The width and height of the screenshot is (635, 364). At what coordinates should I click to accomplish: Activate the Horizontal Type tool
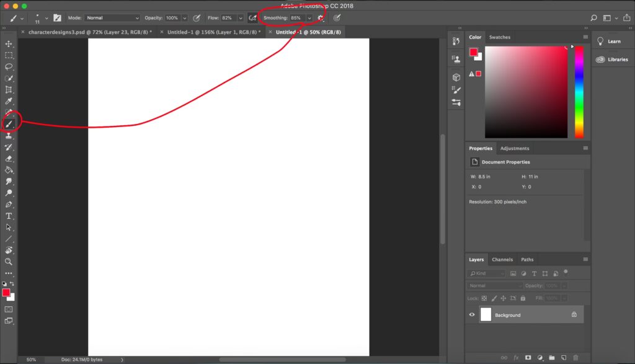click(9, 216)
